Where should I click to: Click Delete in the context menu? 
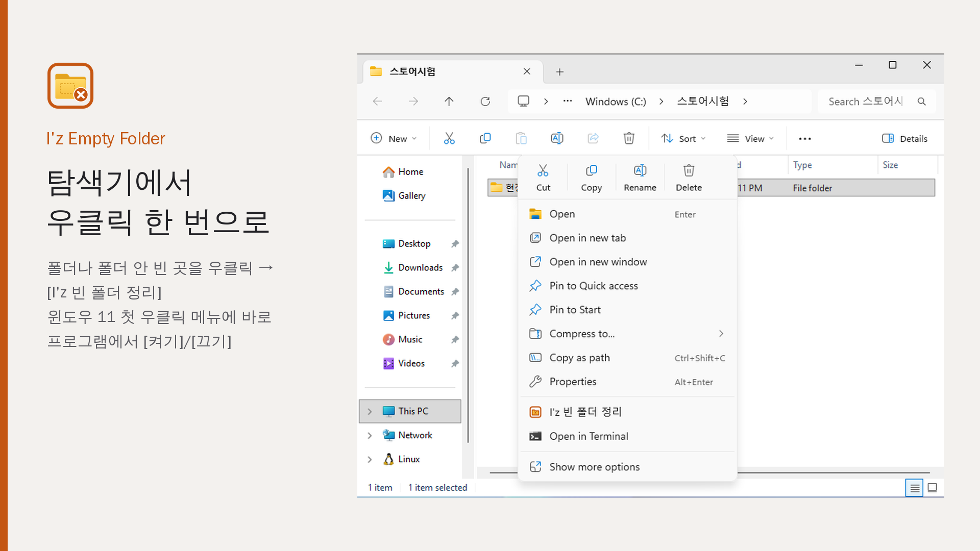click(x=689, y=178)
